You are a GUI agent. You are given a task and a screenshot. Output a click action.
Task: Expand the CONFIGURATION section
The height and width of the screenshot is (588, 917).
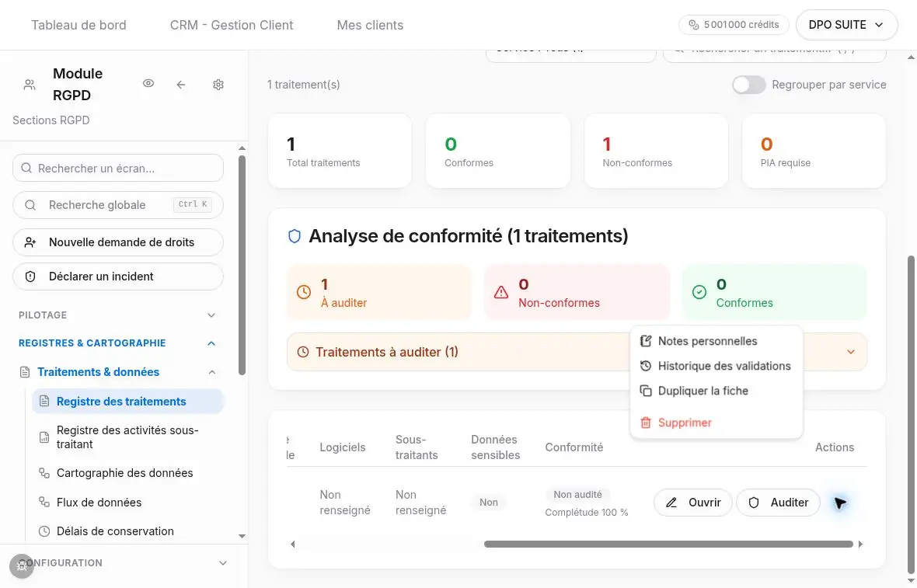coord(123,563)
